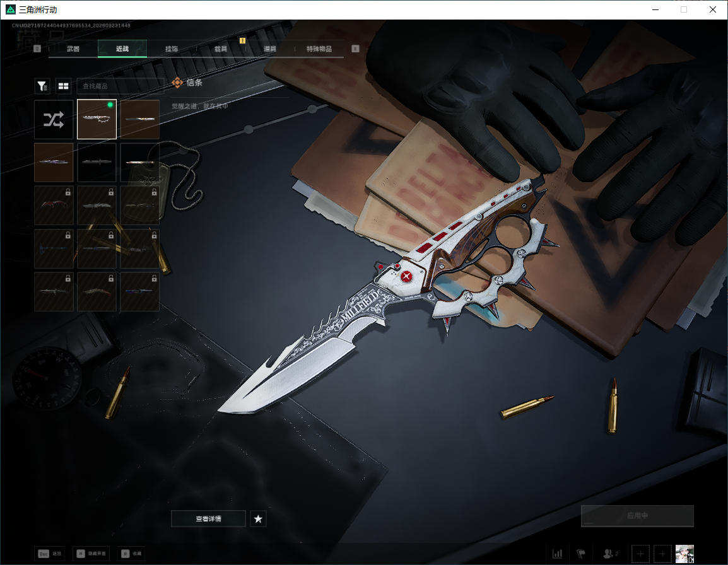This screenshot has height=565, width=728.
Task: Select the locked skin at third row end
Action: 140,206
